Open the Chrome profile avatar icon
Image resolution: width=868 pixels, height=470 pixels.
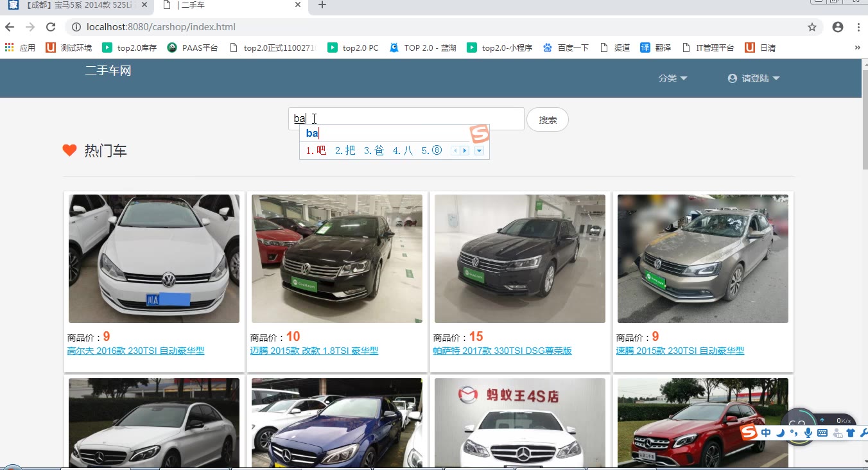pyautogui.click(x=838, y=27)
